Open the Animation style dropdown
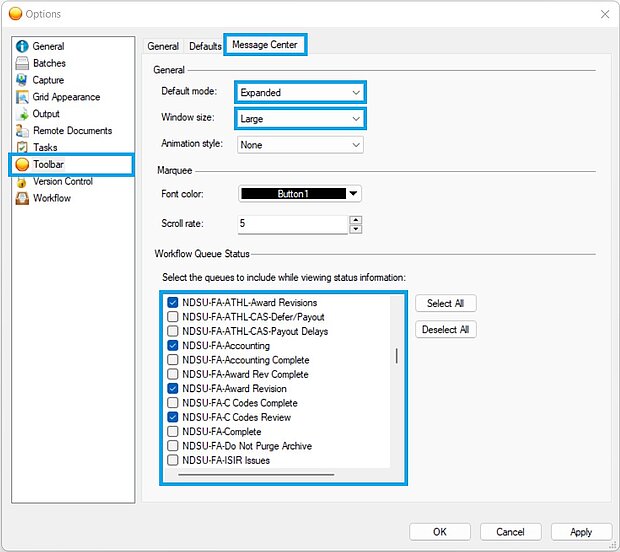The image size is (620, 552). tap(300, 145)
